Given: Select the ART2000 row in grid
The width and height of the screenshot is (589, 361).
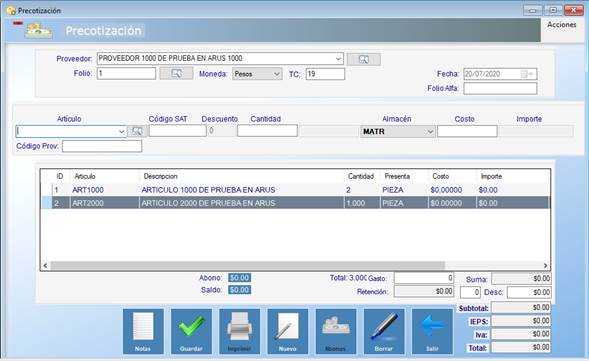Looking at the screenshot, I should pos(295,203).
